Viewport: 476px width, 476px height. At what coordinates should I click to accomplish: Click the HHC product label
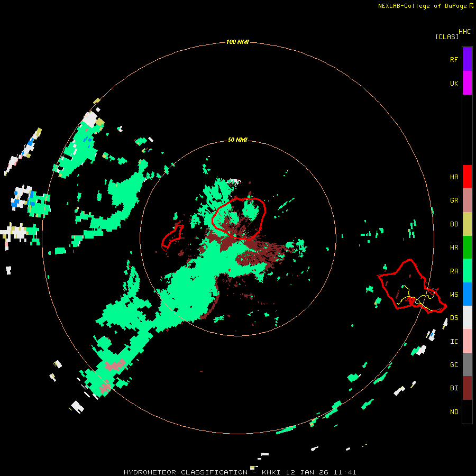point(464,32)
